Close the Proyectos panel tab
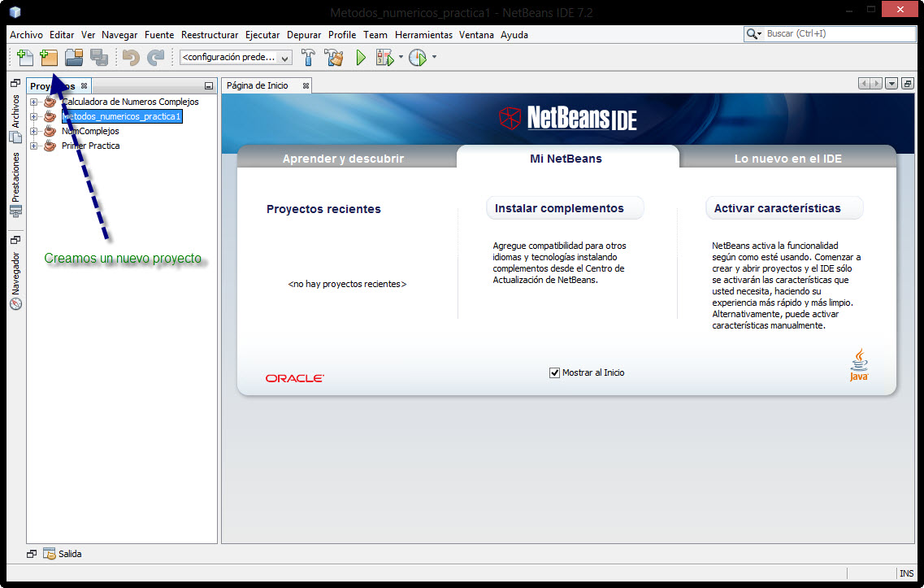 [x=85, y=86]
